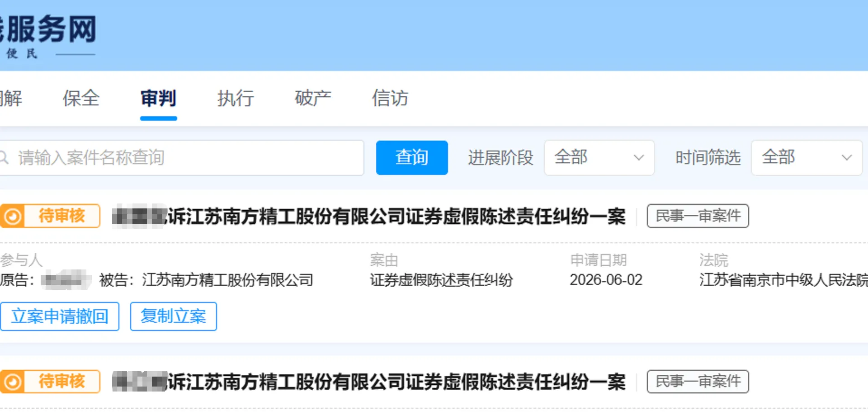
Task: Open the 信访 tab
Action: (x=390, y=98)
